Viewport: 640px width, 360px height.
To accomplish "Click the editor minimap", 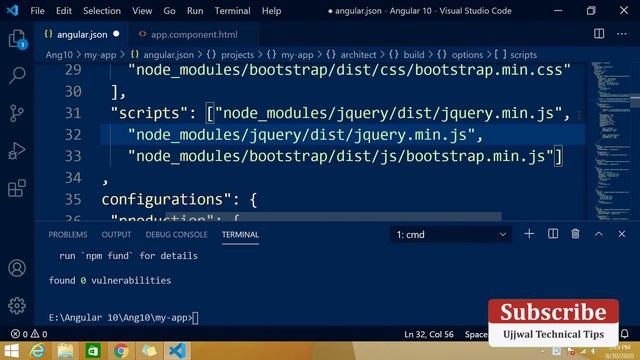I will 610,140.
